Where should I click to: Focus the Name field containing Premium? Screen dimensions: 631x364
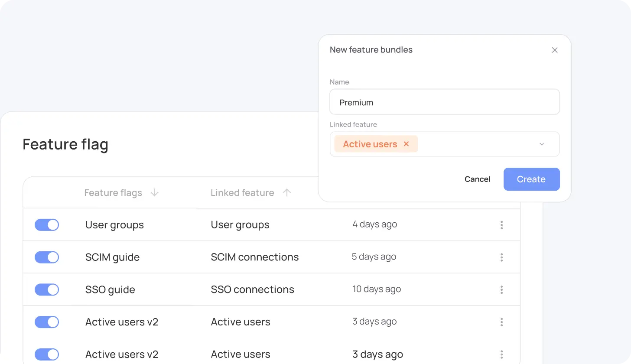pyautogui.click(x=444, y=102)
